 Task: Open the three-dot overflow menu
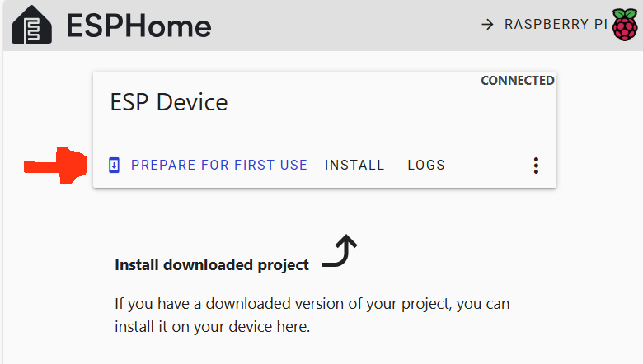coord(536,166)
